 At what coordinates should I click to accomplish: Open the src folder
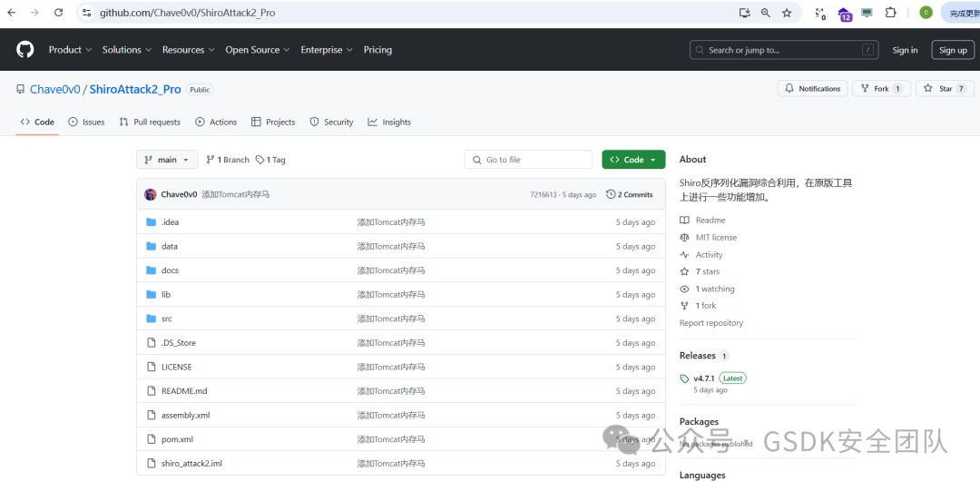pos(166,319)
